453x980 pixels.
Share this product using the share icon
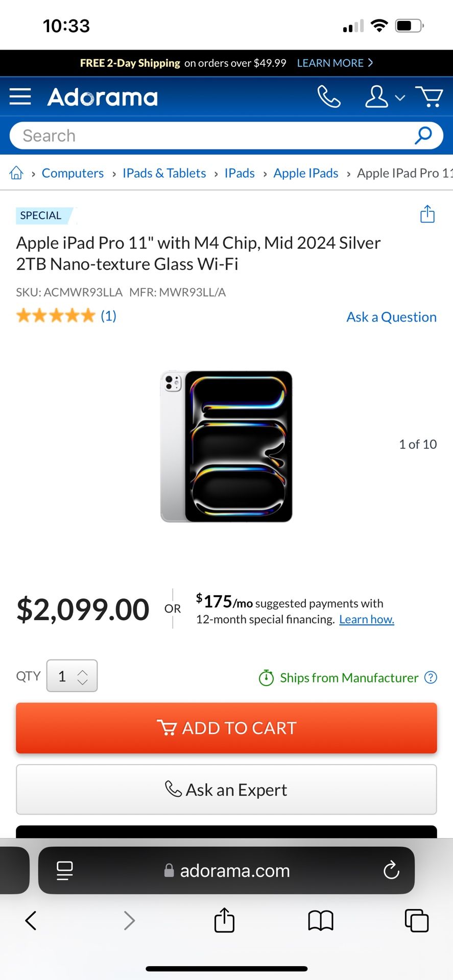(x=427, y=214)
